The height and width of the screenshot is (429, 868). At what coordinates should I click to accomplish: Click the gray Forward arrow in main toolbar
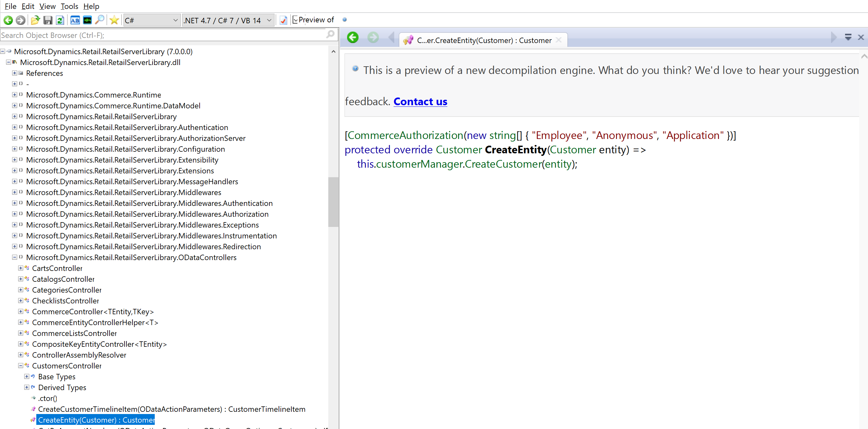pyautogui.click(x=21, y=20)
